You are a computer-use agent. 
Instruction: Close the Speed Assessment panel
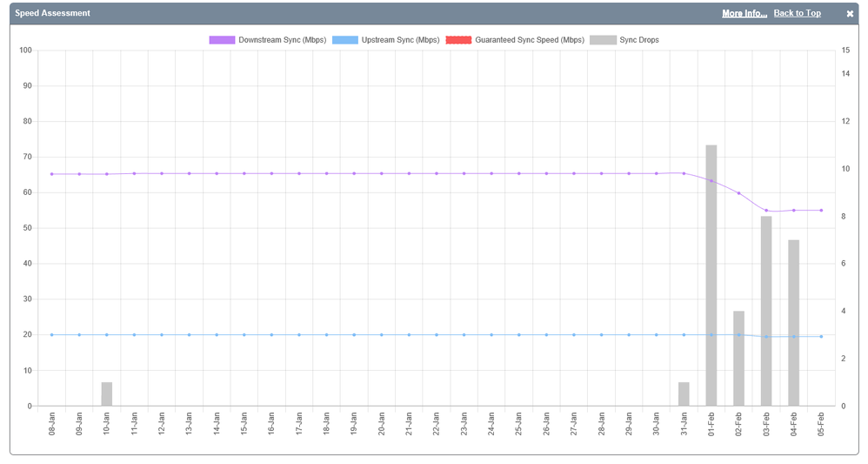pyautogui.click(x=850, y=14)
